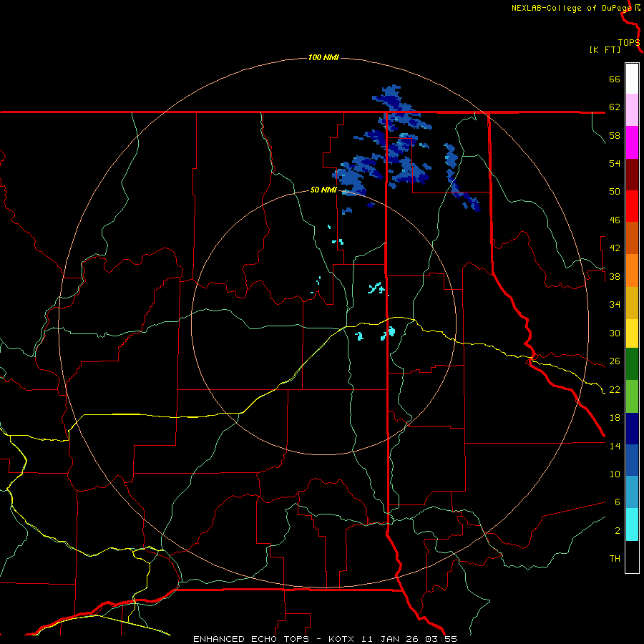Click the medium blue legend swatch
This screenshot has width=644, height=644.
pyautogui.click(x=632, y=460)
